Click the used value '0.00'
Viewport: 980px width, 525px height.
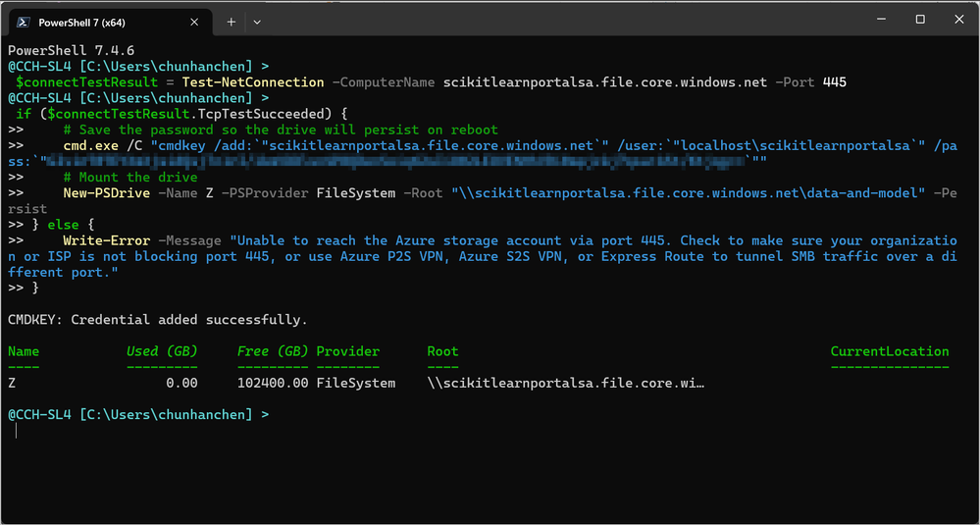(181, 383)
